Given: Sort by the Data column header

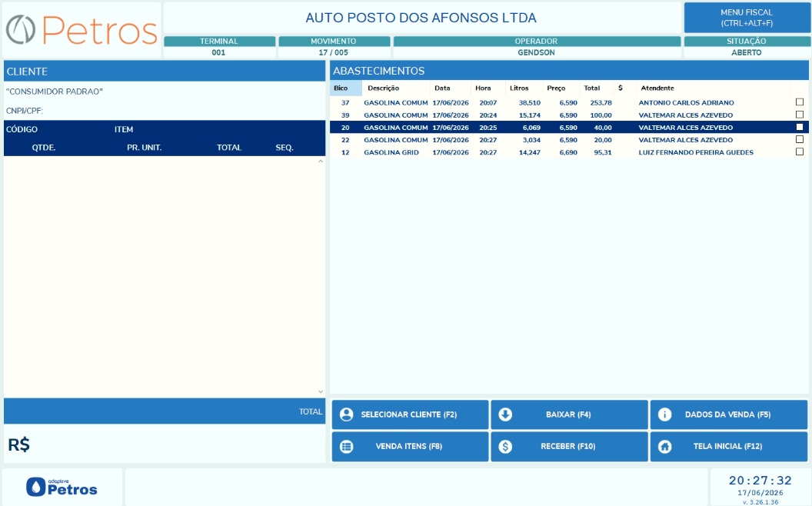Looking at the screenshot, I should (451, 88).
